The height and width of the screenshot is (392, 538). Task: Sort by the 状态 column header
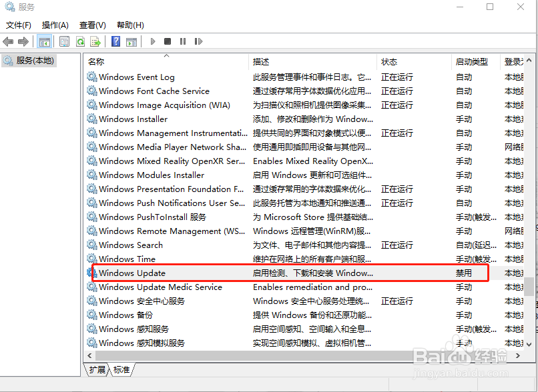tap(414, 62)
